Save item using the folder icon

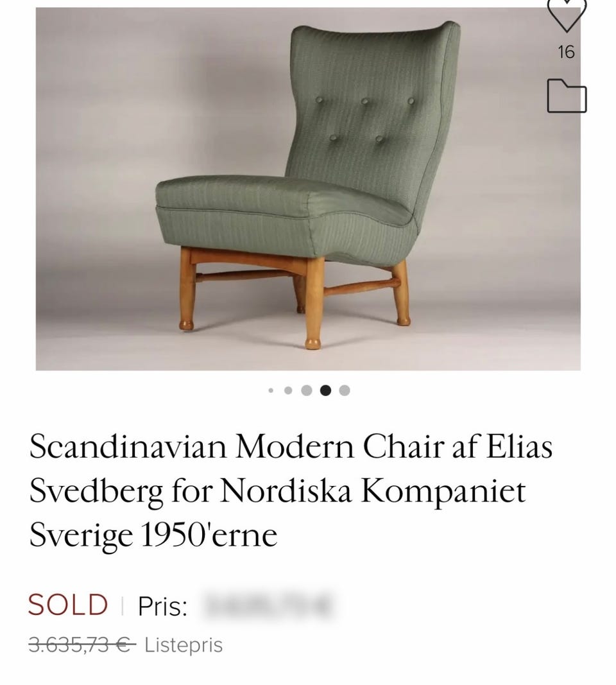point(567,96)
